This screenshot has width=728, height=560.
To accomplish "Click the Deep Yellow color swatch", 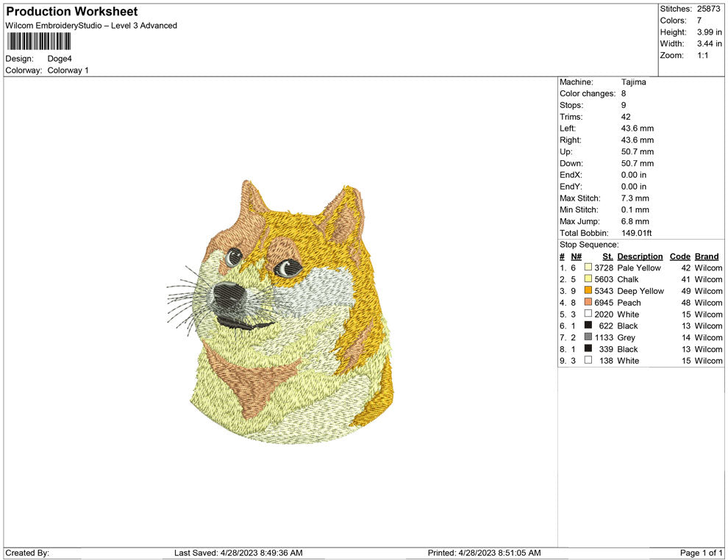I will [x=588, y=290].
